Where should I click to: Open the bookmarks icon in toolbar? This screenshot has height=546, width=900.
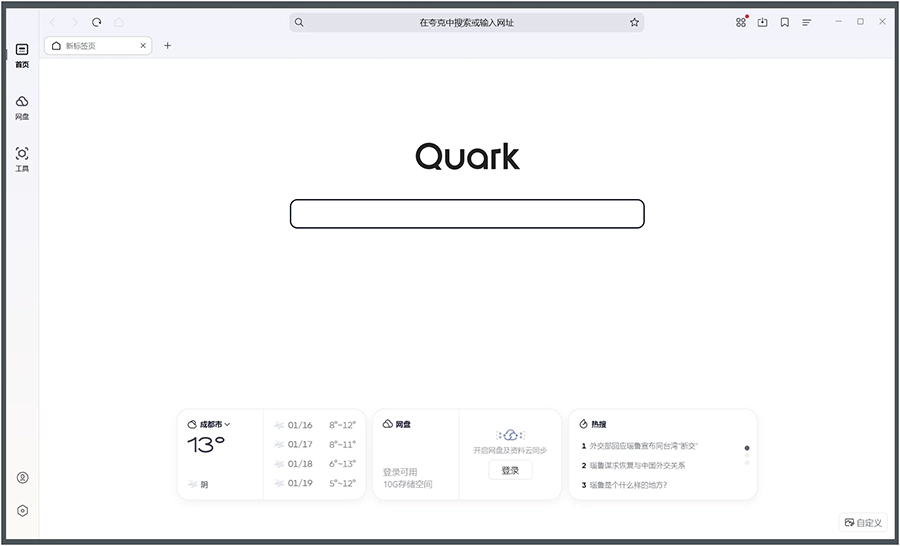pyautogui.click(x=785, y=22)
